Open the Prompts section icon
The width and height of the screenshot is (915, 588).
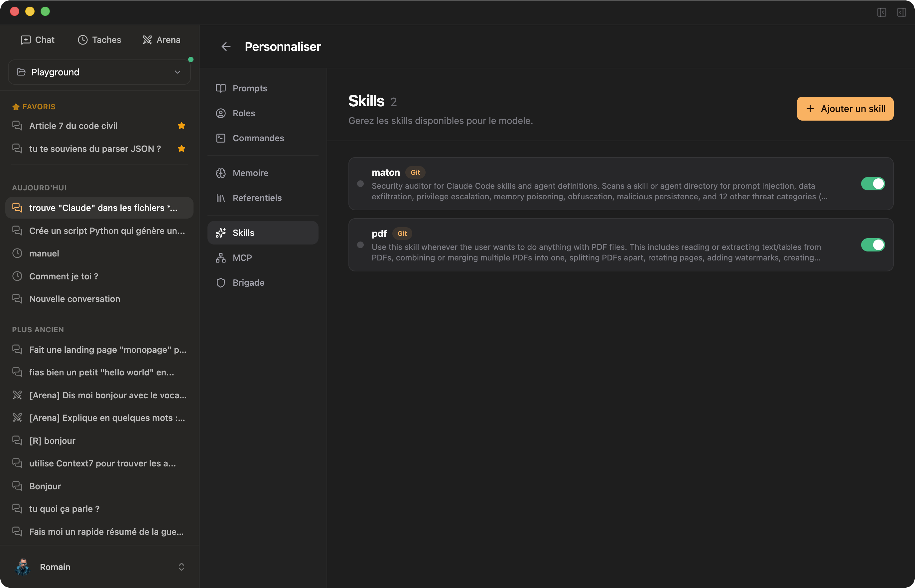(x=250, y=88)
